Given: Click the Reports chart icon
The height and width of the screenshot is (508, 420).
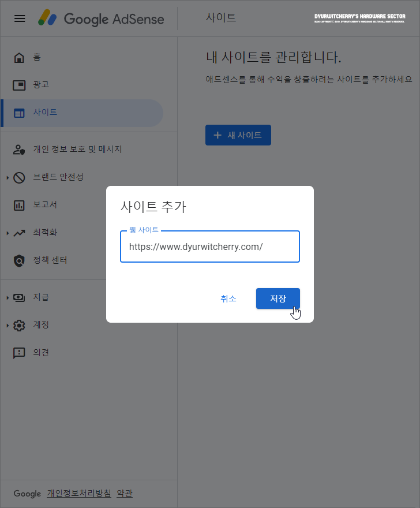Looking at the screenshot, I should coord(19,205).
